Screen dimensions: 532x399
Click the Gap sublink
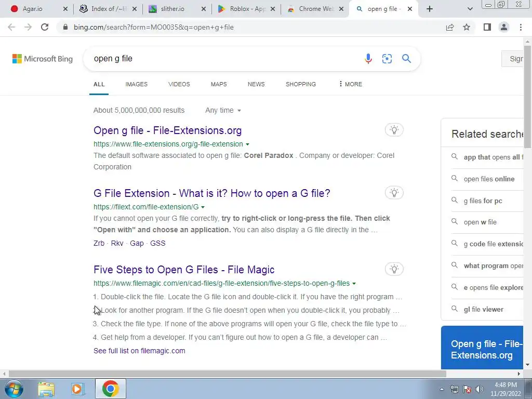[x=137, y=243]
